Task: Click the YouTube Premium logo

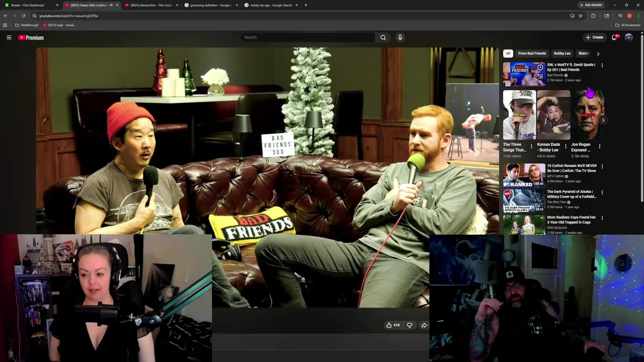Action: coord(31,38)
